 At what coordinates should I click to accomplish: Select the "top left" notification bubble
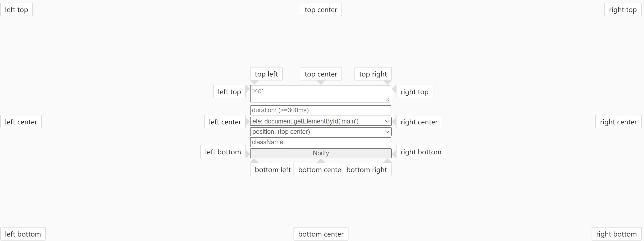(x=266, y=74)
